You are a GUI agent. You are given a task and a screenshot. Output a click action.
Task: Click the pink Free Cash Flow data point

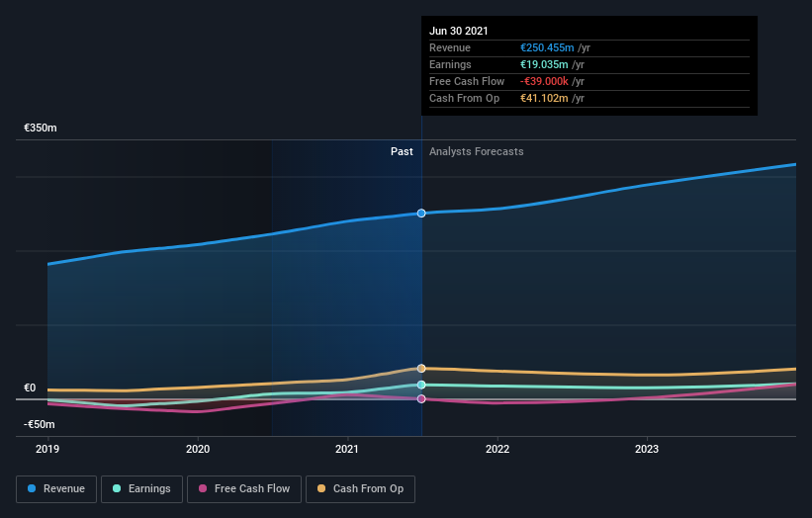(421, 399)
